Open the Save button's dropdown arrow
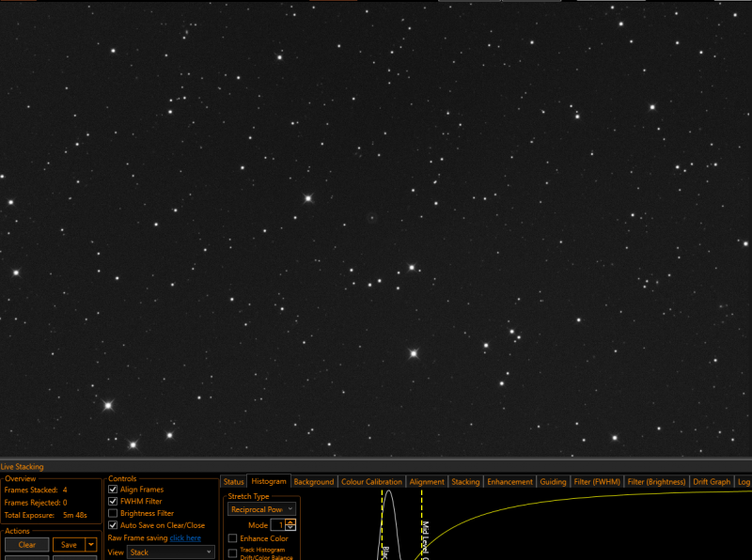The height and width of the screenshot is (560, 752). coord(91,545)
